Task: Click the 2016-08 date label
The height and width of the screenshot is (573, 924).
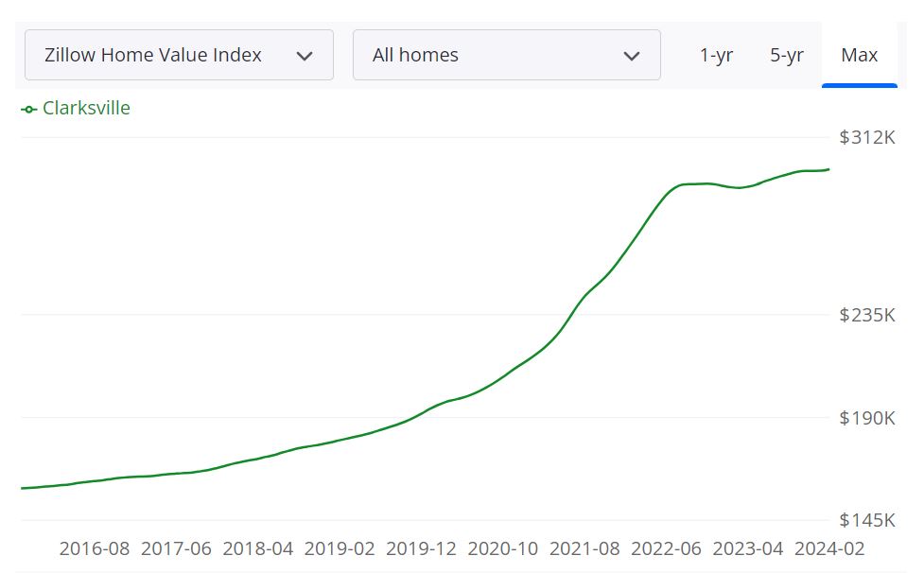Action: (97, 548)
